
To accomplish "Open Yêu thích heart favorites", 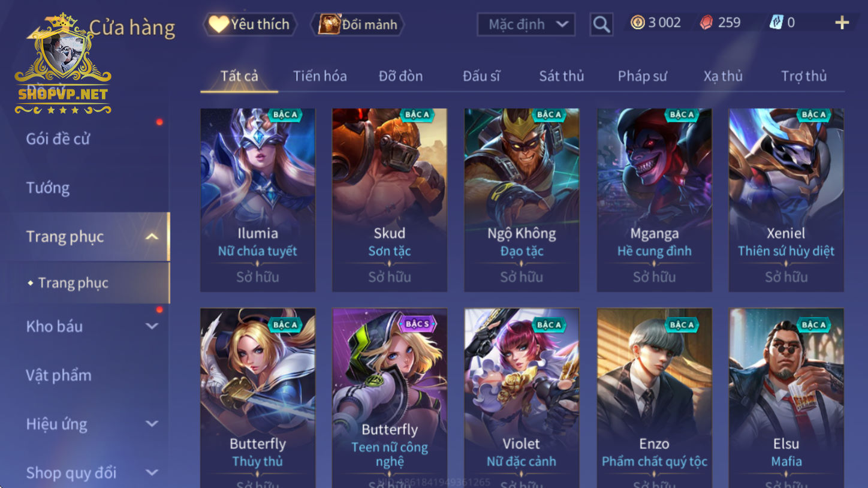I will [250, 25].
